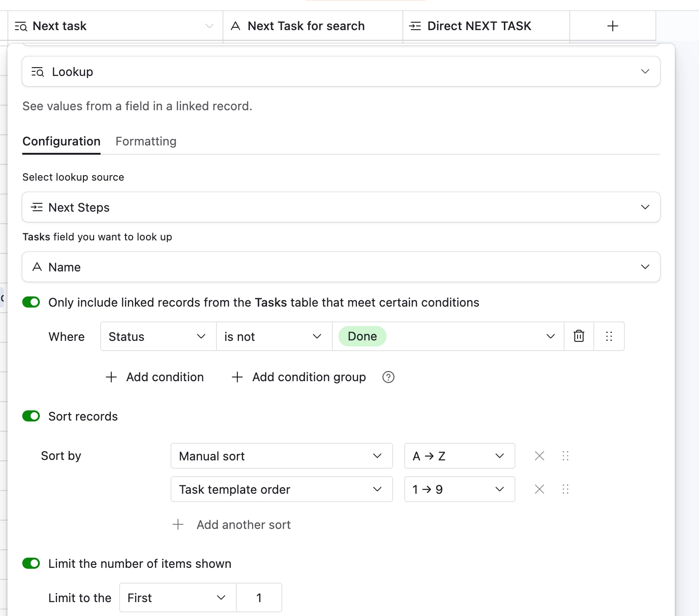Open help icon next to Add condition group

click(x=388, y=377)
